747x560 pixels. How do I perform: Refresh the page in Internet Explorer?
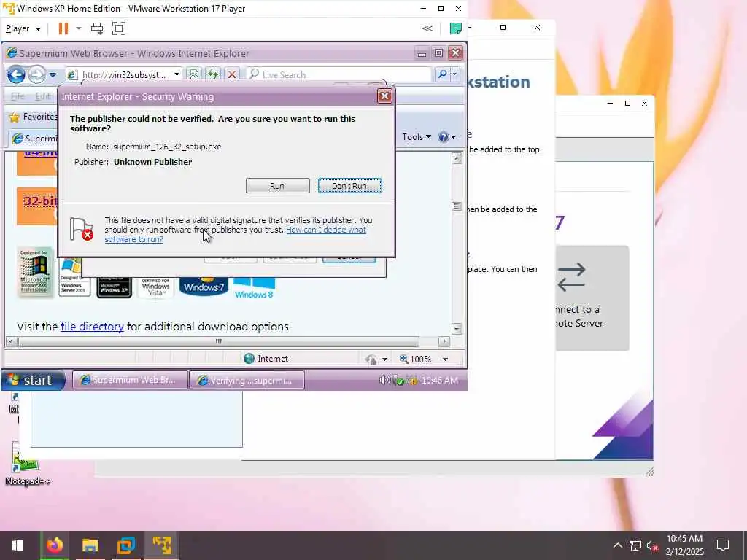[x=213, y=74]
